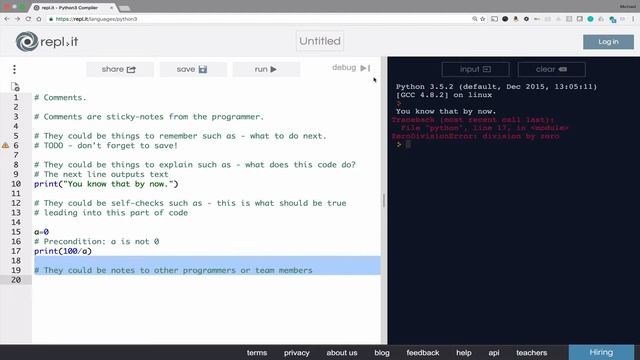The image size is (640, 360).
Task: Click the console prompt cursor
Action: pyautogui.click(x=408, y=144)
